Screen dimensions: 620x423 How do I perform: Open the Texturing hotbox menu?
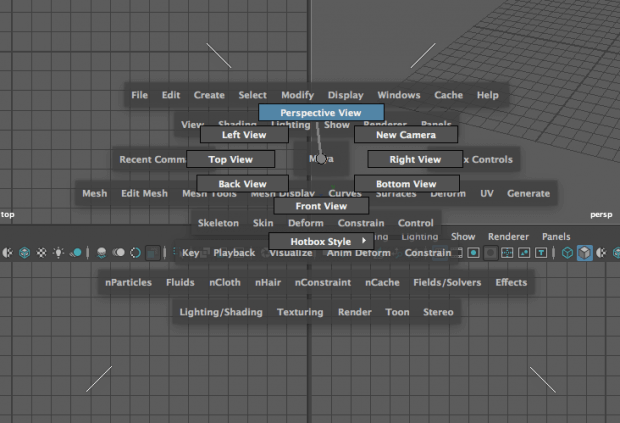(x=300, y=312)
